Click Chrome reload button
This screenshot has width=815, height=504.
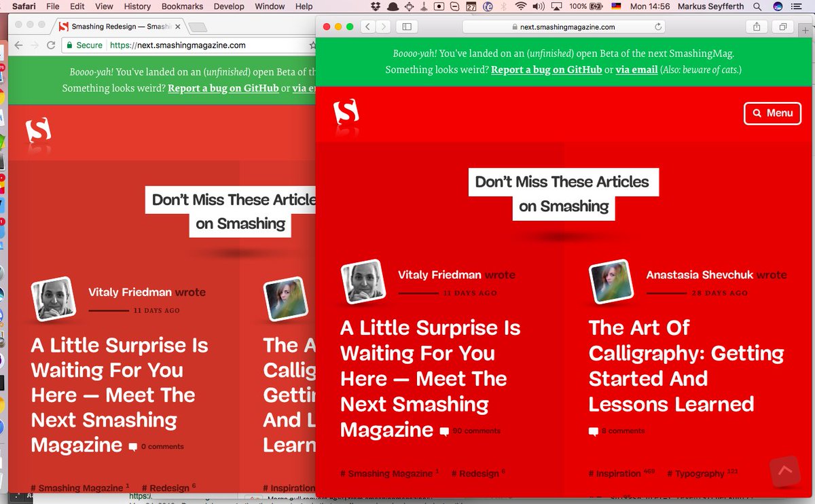click(x=50, y=46)
